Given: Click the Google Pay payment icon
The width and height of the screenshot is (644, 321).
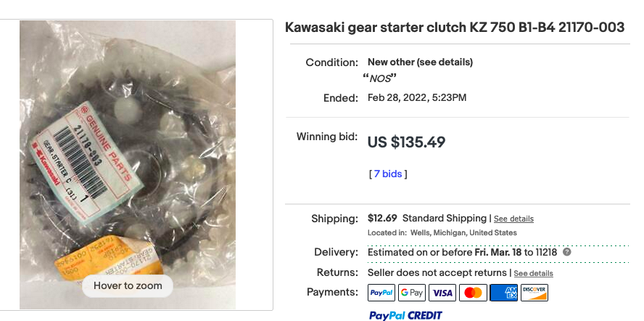Looking at the screenshot, I should click(x=412, y=293).
